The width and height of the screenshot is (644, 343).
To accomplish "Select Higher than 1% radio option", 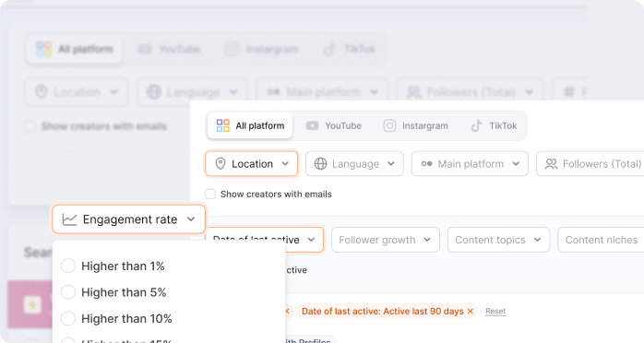I will (68, 266).
